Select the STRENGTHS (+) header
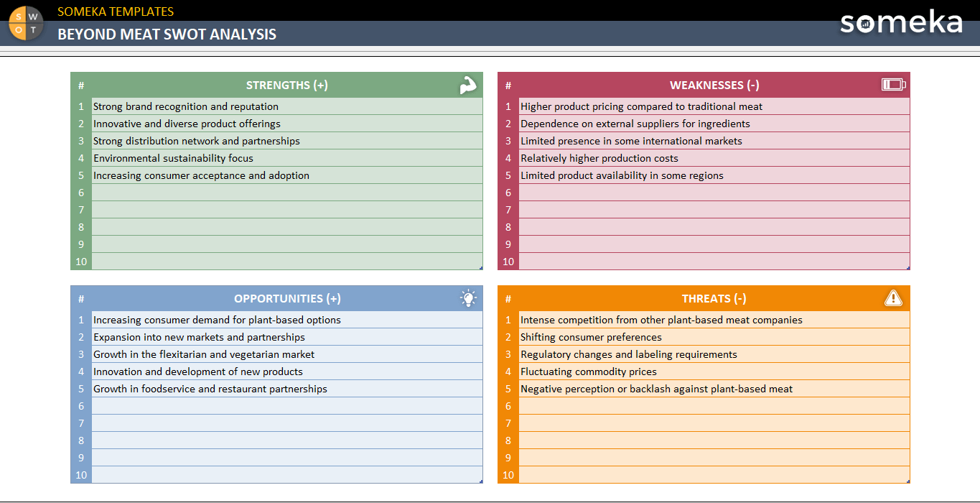Screen dimensions: 980x503 pyautogui.click(x=287, y=85)
